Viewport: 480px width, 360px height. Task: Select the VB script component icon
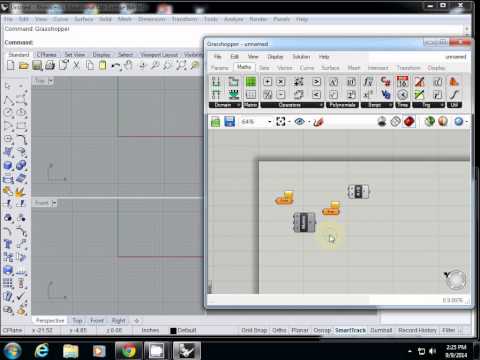pos(386,95)
